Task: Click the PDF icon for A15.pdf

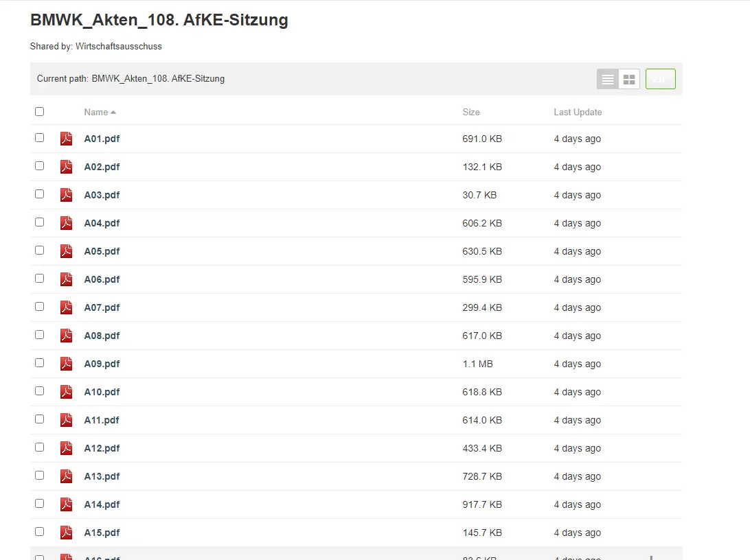Action: click(x=66, y=533)
